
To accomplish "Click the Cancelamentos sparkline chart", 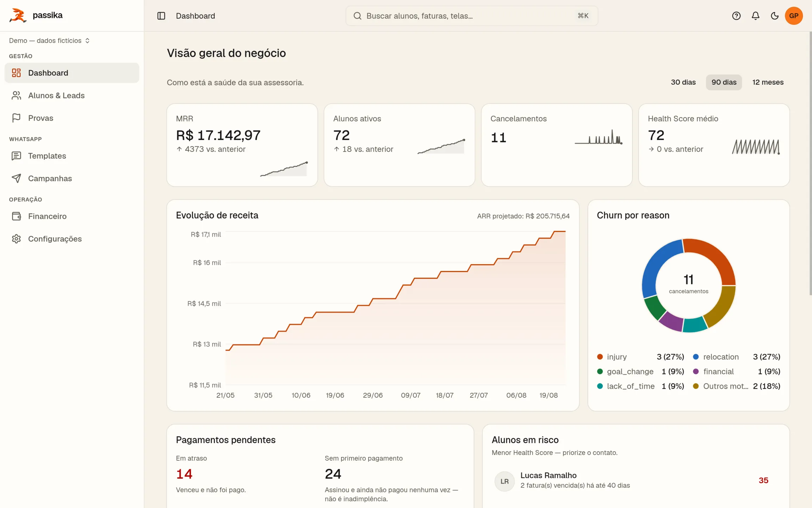I will (599, 137).
